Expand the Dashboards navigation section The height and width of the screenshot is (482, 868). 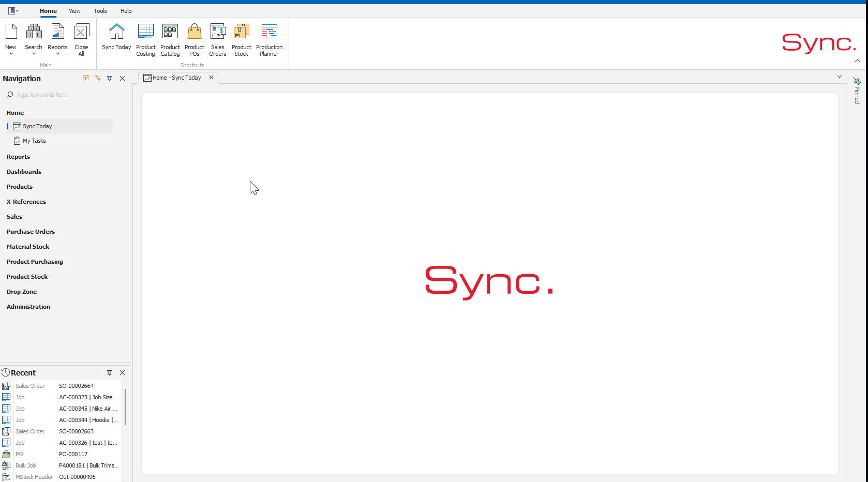[x=24, y=172]
